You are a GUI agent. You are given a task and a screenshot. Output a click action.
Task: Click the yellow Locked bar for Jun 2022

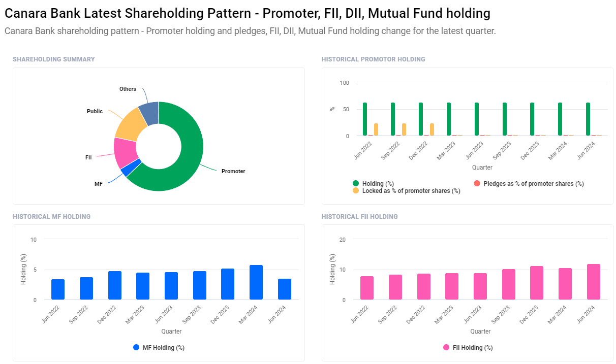[376, 129]
